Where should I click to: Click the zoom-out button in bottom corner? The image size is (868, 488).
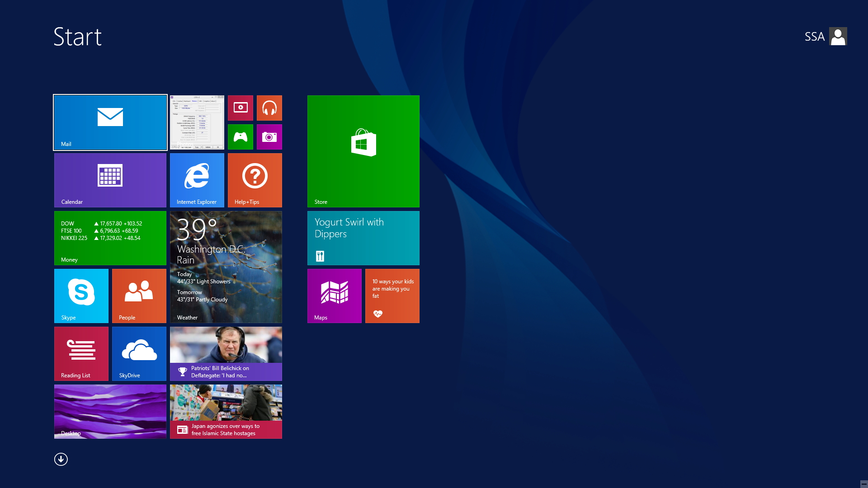(x=863, y=484)
